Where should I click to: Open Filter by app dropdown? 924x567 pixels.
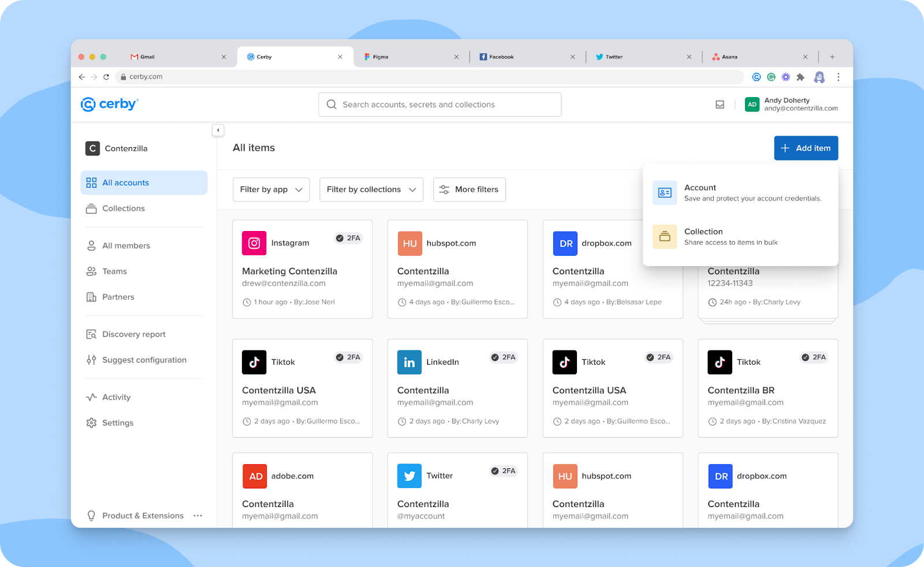[x=271, y=189]
